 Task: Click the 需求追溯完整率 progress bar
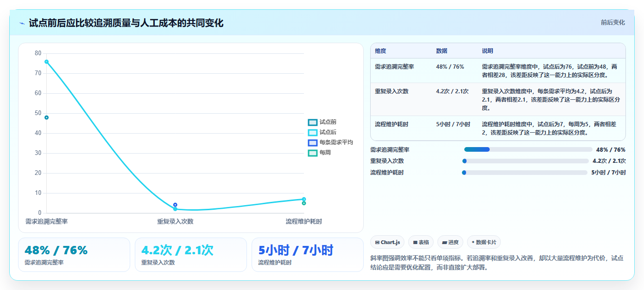[x=528, y=149]
